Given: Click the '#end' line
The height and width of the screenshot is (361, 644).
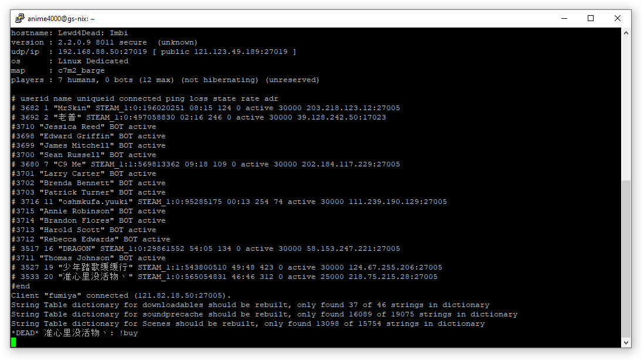Looking at the screenshot, I should pos(21,286).
